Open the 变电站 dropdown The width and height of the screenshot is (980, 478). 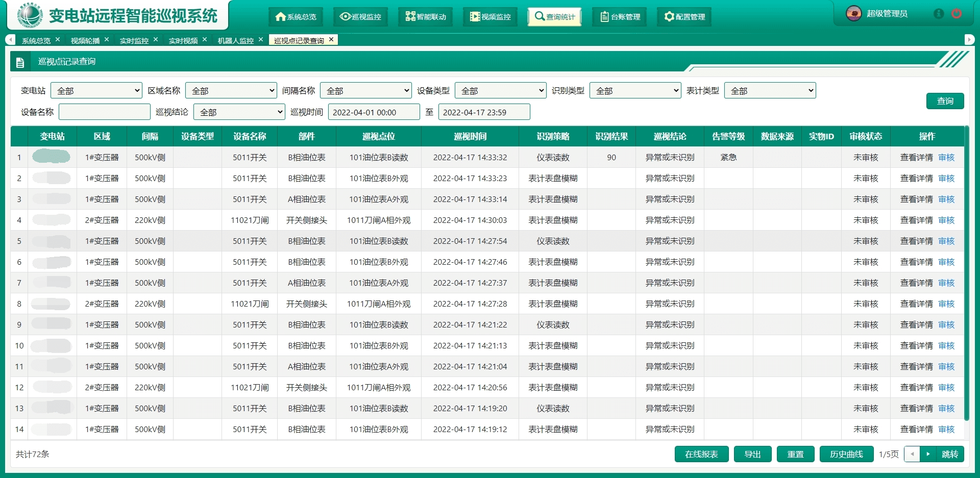pos(96,91)
